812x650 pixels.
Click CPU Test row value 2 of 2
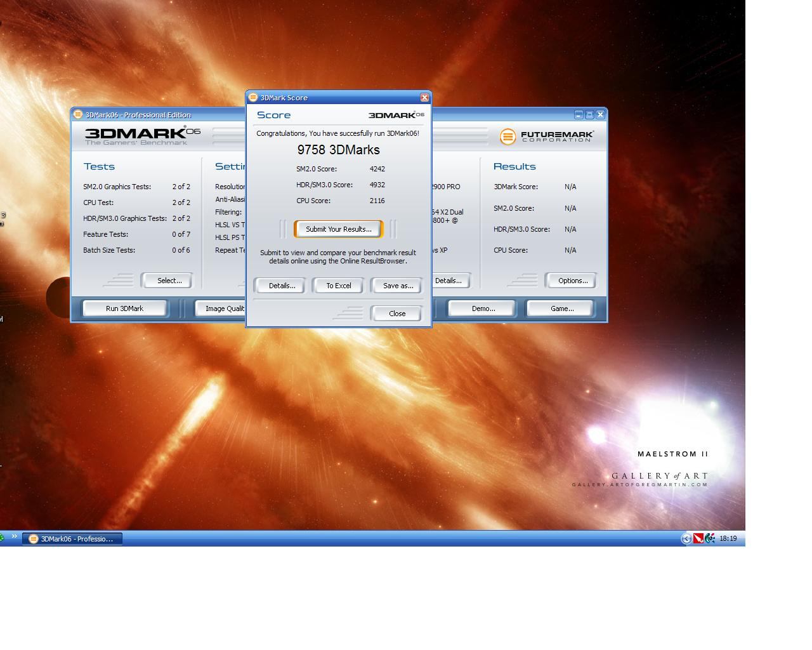(181, 202)
